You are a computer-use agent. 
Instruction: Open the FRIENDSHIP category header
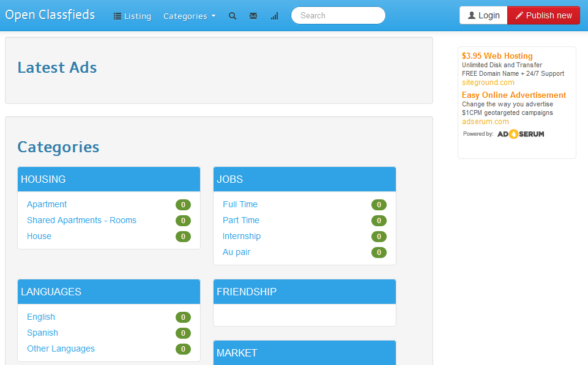[247, 292]
